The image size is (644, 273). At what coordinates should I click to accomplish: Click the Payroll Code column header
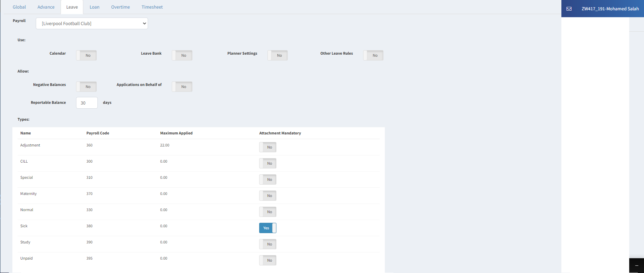98,133
